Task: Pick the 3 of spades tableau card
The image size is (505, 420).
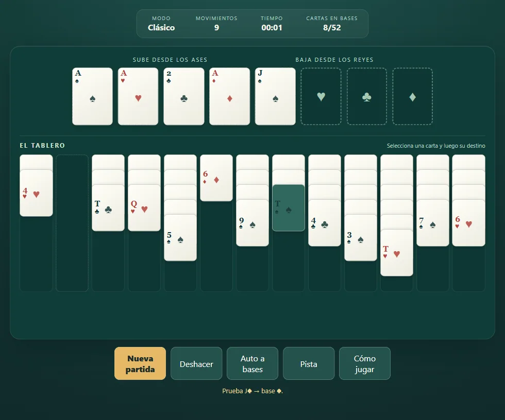Action: pyautogui.click(x=361, y=238)
